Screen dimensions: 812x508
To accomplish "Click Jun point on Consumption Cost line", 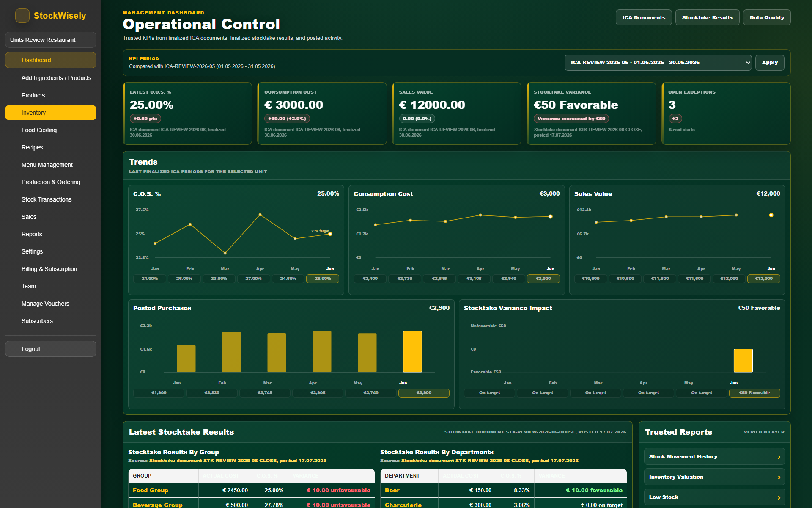I will [x=550, y=217].
